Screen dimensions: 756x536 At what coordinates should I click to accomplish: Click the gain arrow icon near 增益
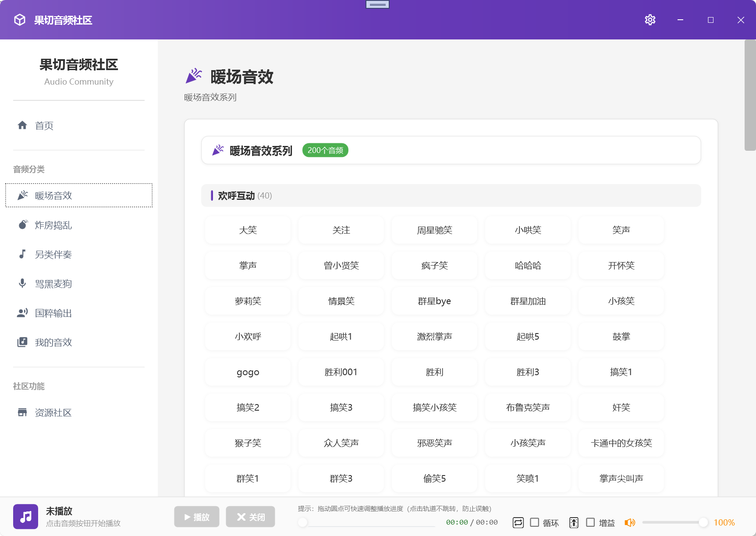pos(574,522)
